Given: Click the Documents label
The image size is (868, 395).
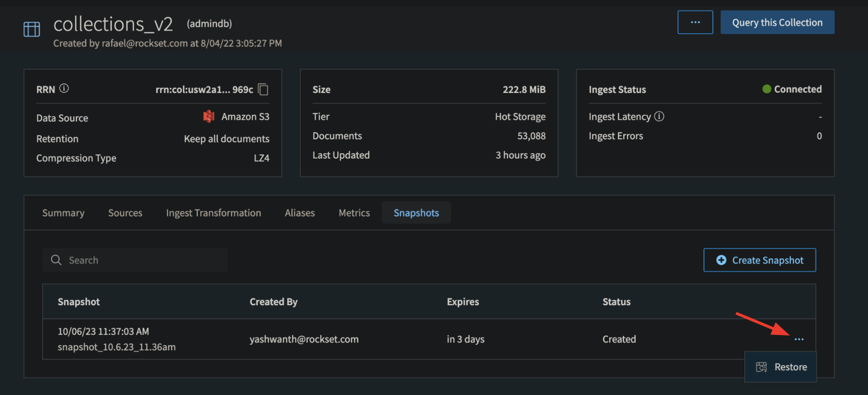Looking at the screenshot, I should tap(337, 136).
